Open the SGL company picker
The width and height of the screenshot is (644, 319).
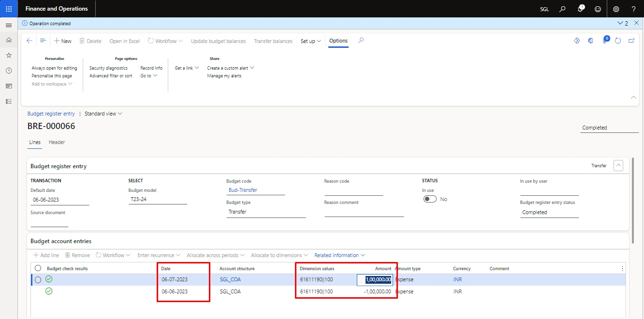(544, 9)
